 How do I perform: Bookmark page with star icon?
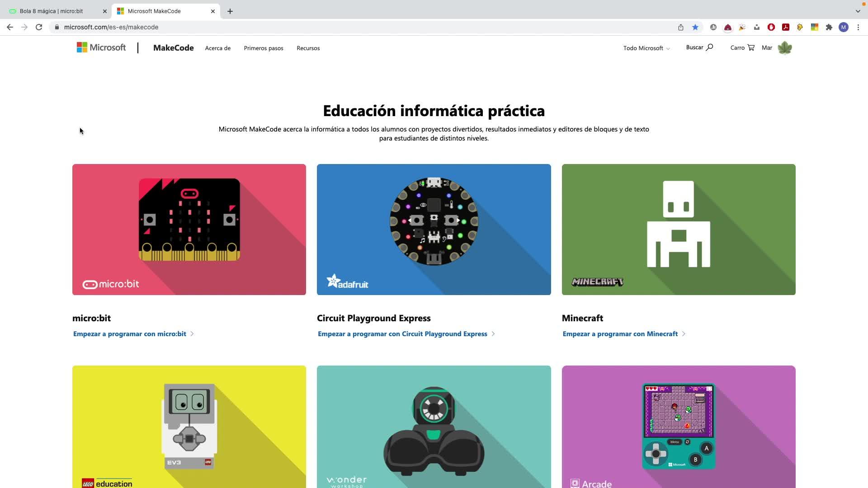[x=695, y=27]
